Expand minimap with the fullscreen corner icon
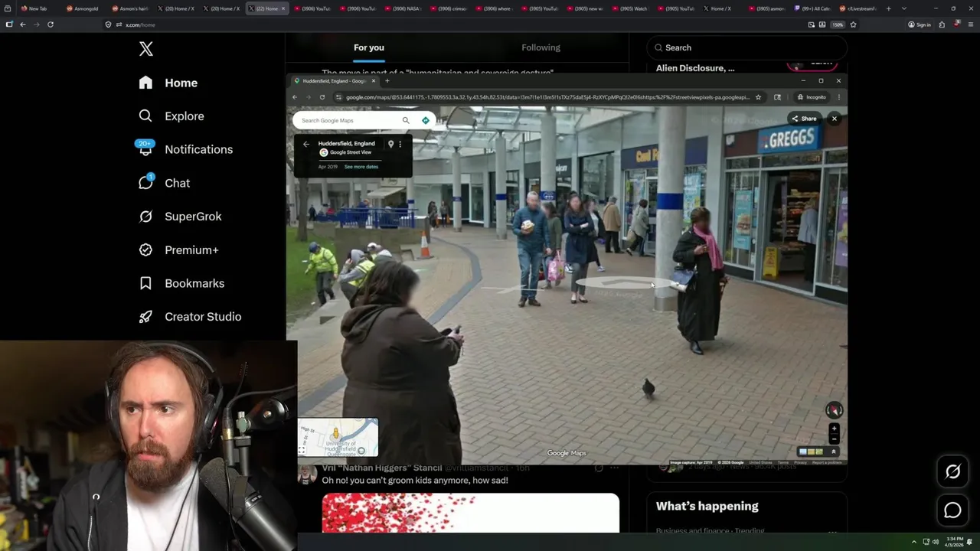Viewport: 980px width, 551px height. [x=302, y=451]
